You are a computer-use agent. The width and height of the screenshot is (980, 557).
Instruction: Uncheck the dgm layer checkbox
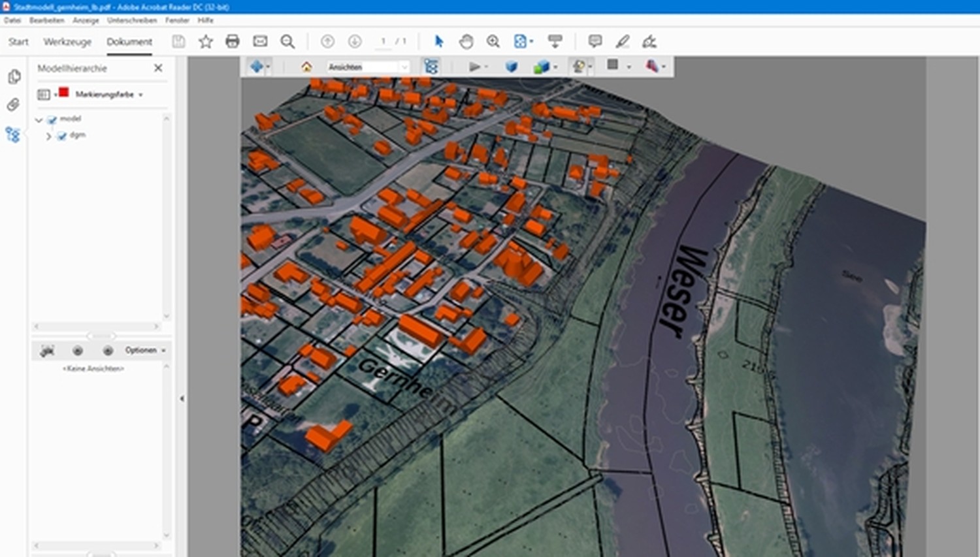[x=62, y=136]
